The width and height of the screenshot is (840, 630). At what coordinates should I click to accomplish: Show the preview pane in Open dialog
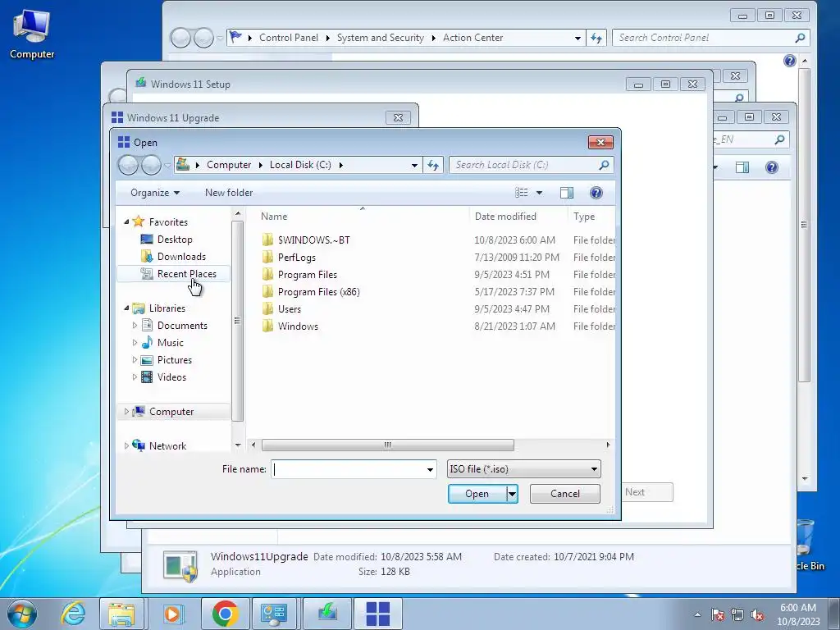coord(566,193)
